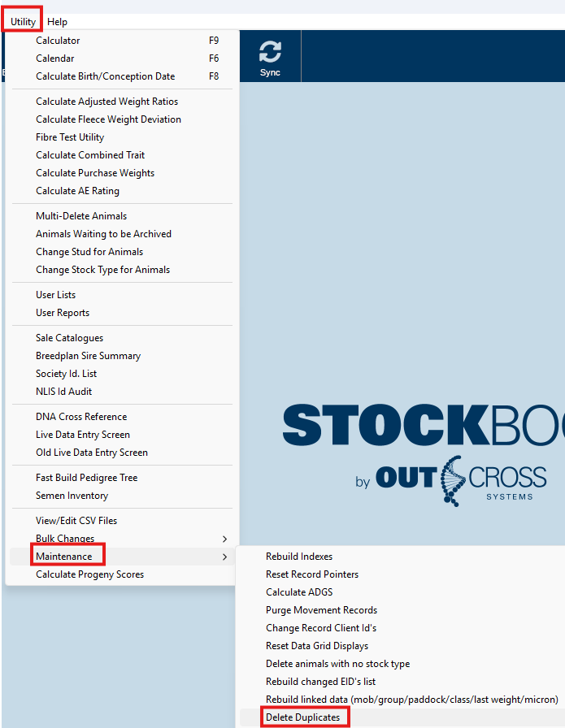Open Semen Inventory

(x=72, y=496)
